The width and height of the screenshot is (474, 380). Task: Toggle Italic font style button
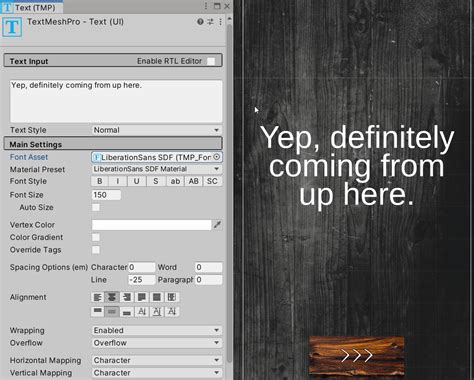pos(118,181)
